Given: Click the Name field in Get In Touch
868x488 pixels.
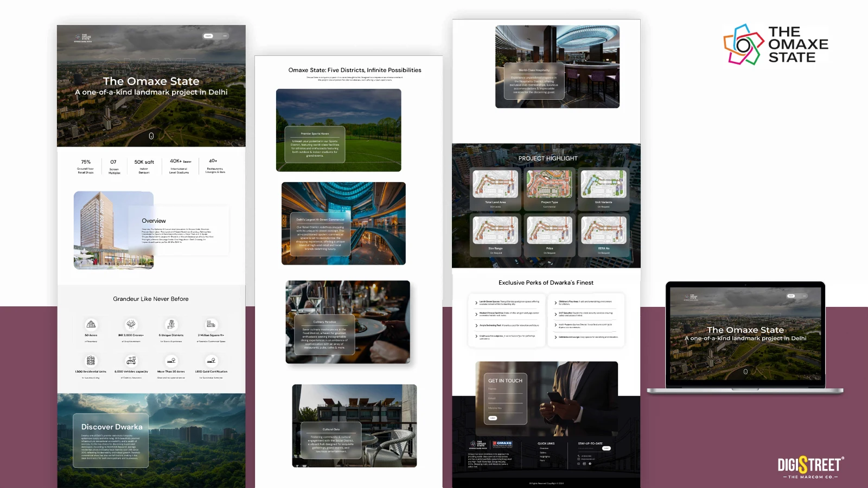Looking at the screenshot, I should click(x=505, y=390).
